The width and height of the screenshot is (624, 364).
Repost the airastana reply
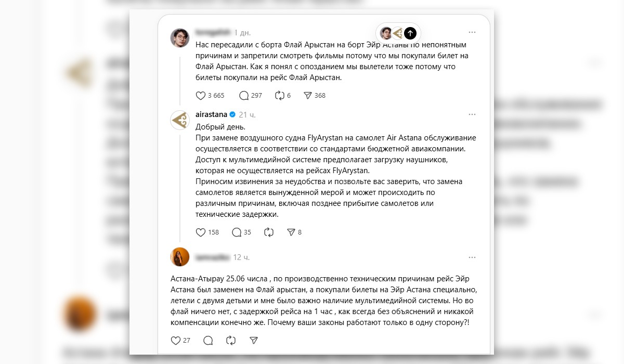point(269,232)
